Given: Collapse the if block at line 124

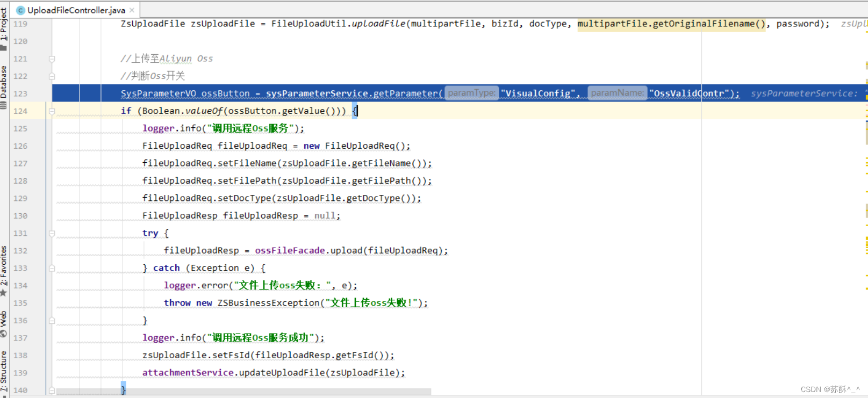Looking at the screenshot, I should [52, 111].
